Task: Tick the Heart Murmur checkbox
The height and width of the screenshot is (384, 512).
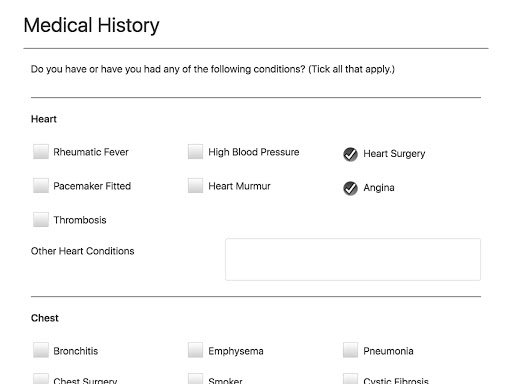Action: [195, 186]
